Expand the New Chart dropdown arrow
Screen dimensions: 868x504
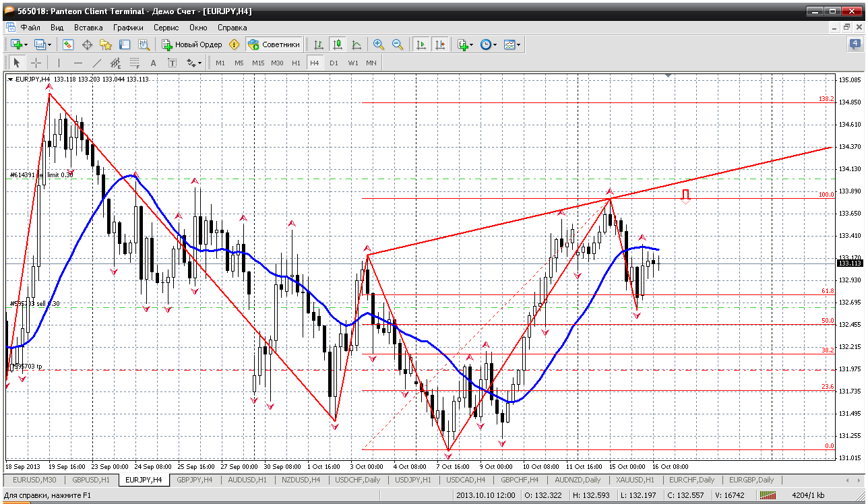click(26, 45)
